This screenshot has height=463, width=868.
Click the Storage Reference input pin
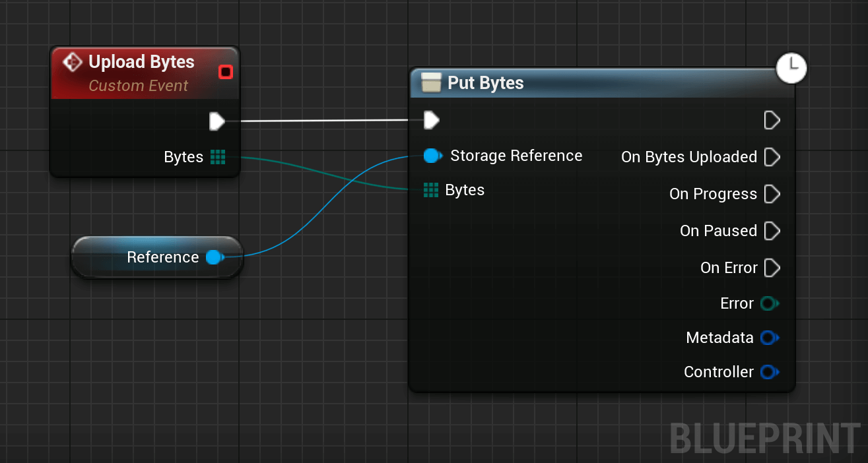pyautogui.click(x=432, y=156)
